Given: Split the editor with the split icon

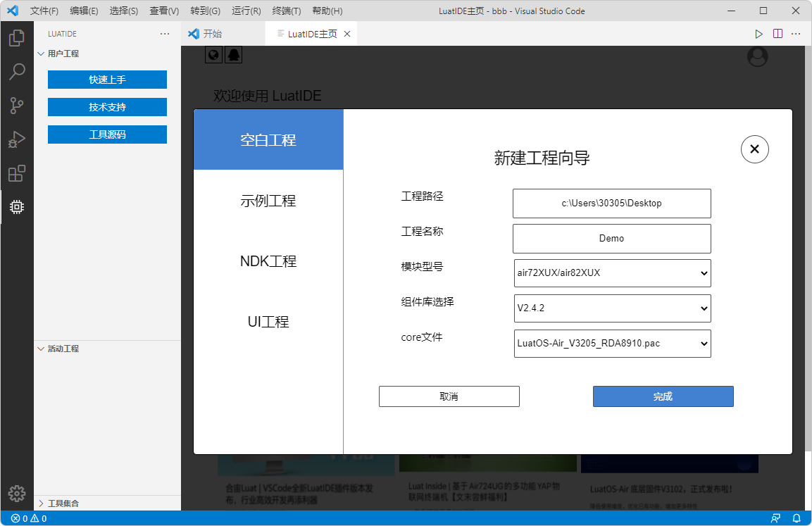Looking at the screenshot, I should [777, 34].
